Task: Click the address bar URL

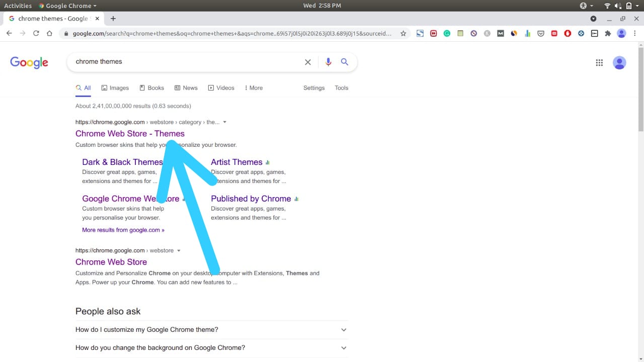Action: (x=232, y=34)
